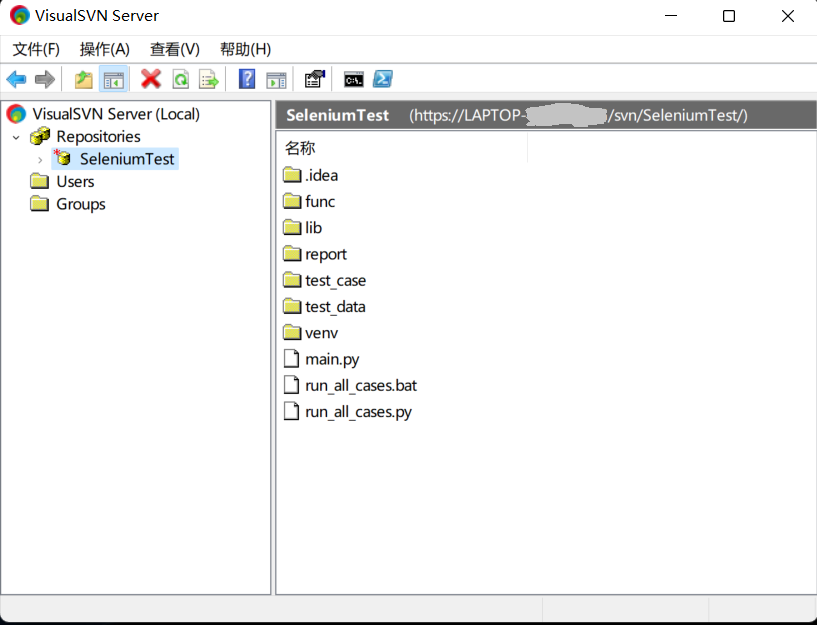Click the repository URL in pane header
The image size is (817, 625).
point(578,115)
